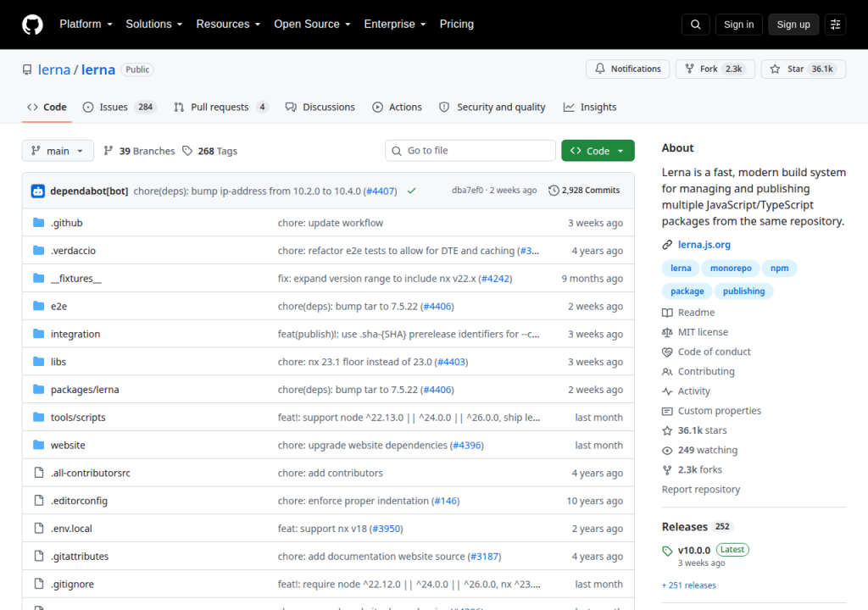Click the Go to file search field
Viewport: 868px width, 610px height.
click(x=470, y=151)
